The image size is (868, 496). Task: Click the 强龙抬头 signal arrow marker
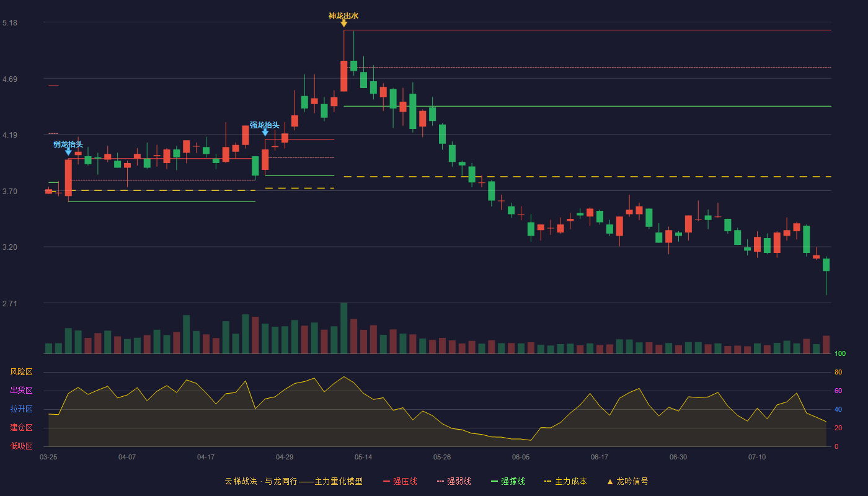(x=265, y=133)
